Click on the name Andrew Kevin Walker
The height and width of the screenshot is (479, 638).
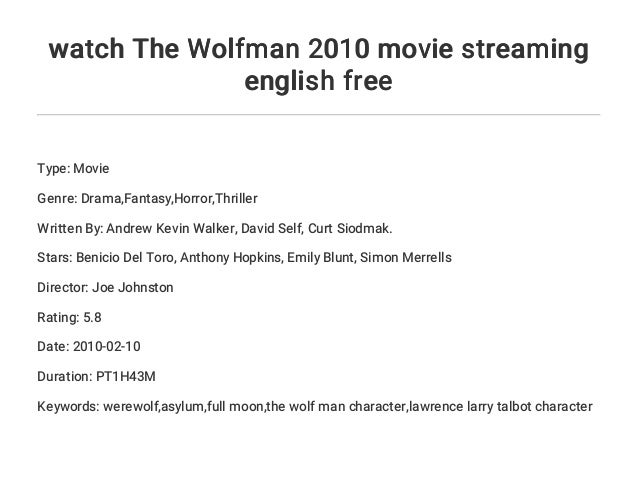pos(170,228)
